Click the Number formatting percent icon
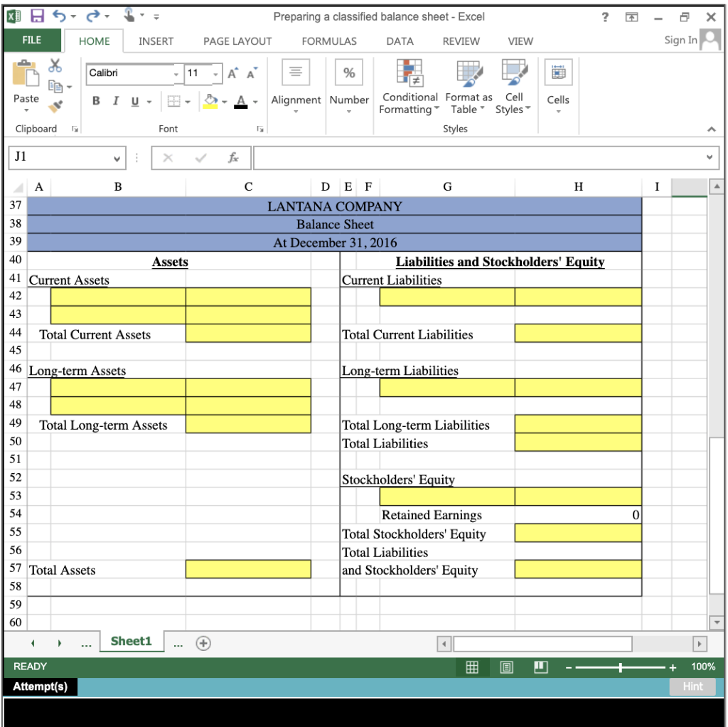This screenshot has height=727, width=728. click(349, 71)
